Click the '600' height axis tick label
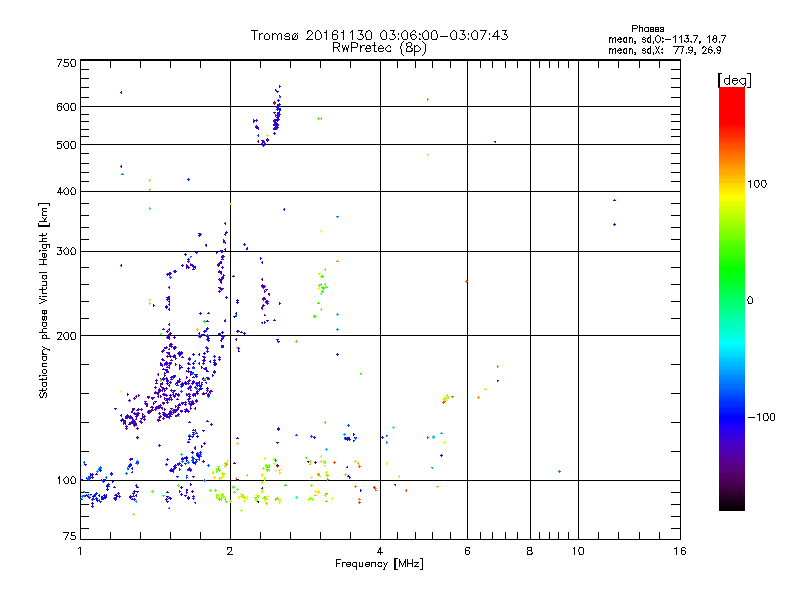The width and height of the screenshot is (800, 600). 66,107
